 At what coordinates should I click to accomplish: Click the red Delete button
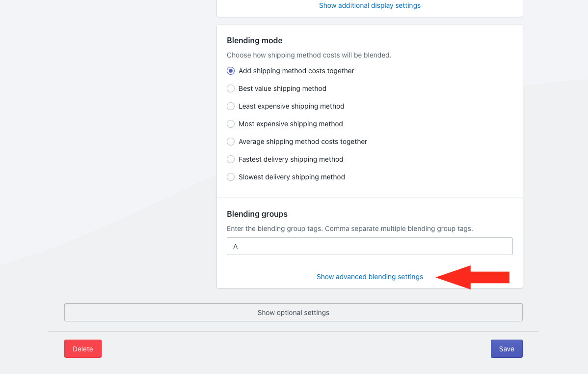[82, 349]
